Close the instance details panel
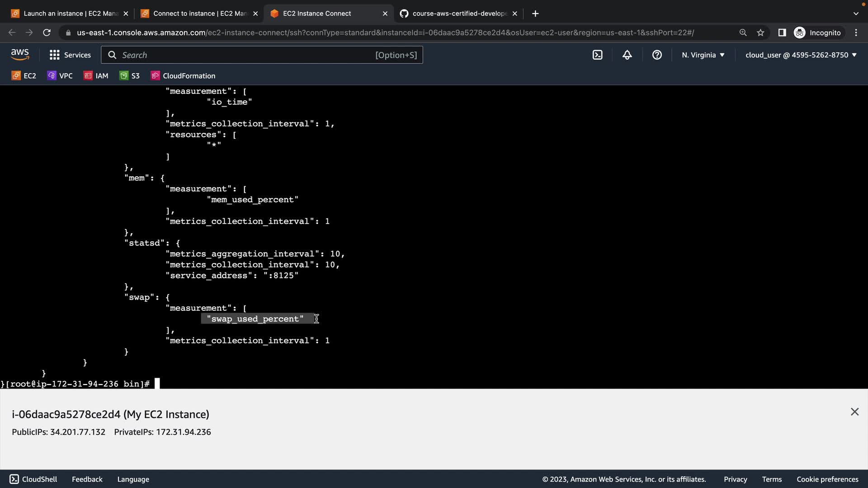 tap(854, 412)
